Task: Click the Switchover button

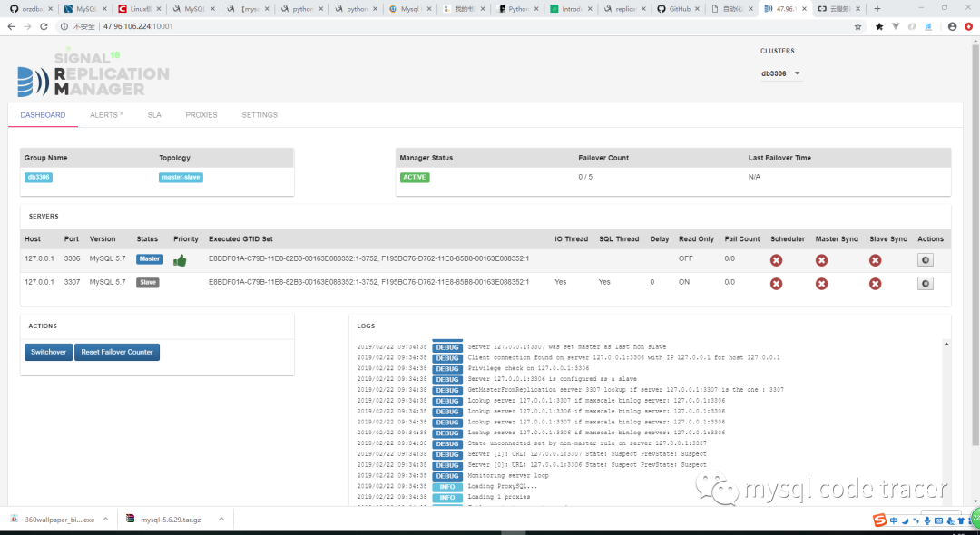Action: [x=48, y=352]
